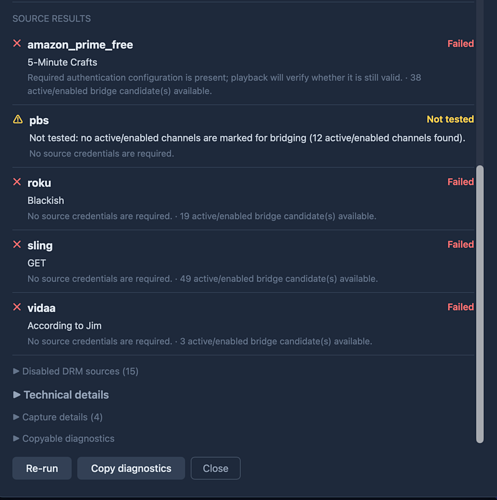Click the red X icon beside amazon_prime_free

[x=17, y=43]
